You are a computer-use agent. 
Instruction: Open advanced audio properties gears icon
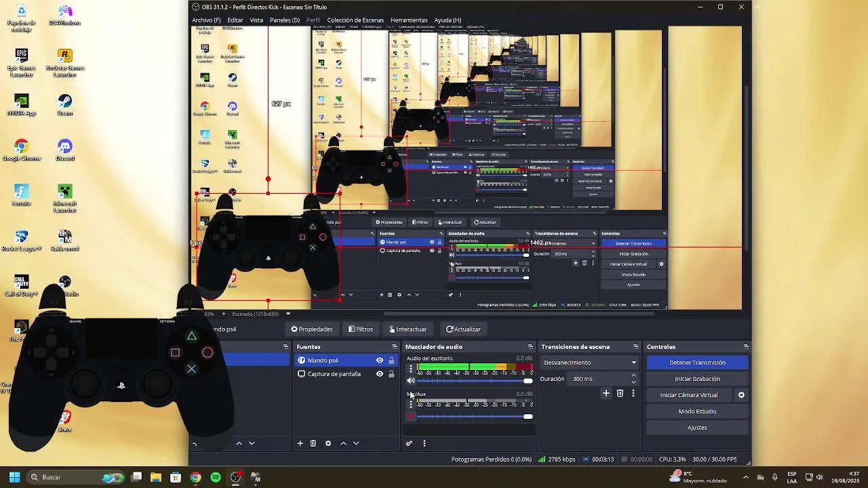click(x=409, y=443)
